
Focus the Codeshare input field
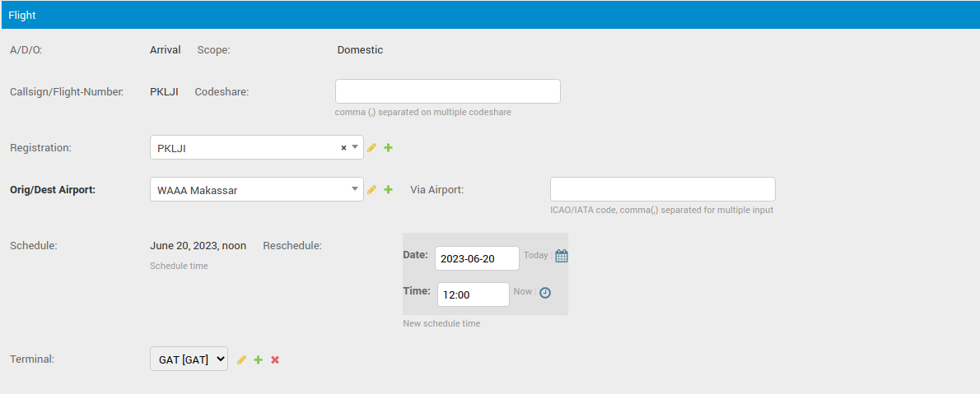coord(447,91)
